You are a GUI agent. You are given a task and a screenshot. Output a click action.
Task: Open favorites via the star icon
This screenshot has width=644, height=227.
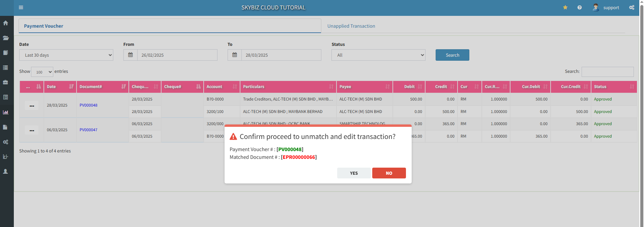[x=565, y=7]
